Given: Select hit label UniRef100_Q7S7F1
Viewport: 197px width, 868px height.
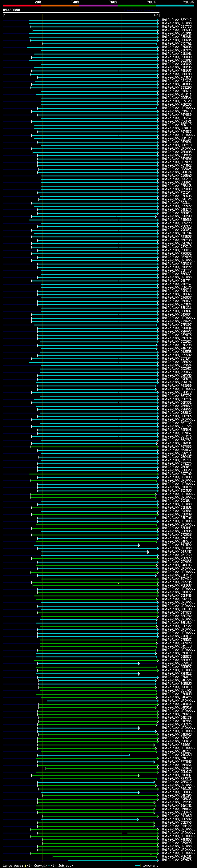Looking at the screenshot, I should pyautogui.click(x=177, y=460).
